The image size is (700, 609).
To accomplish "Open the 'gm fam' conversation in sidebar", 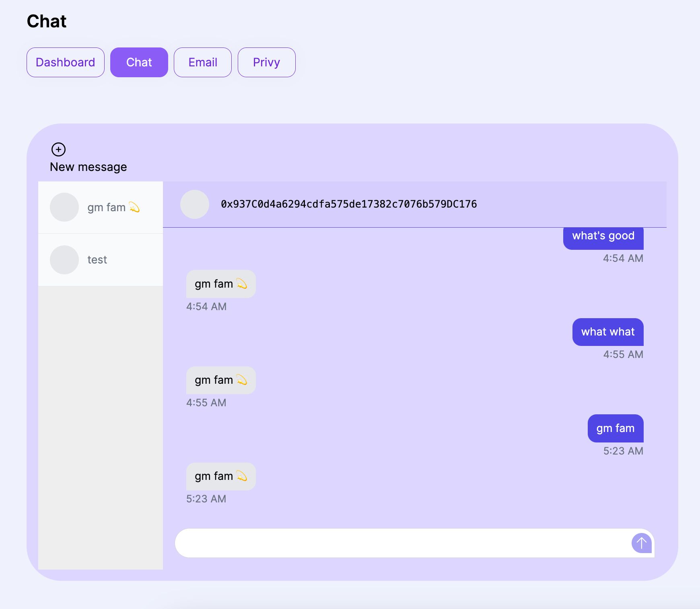I will point(101,207).
